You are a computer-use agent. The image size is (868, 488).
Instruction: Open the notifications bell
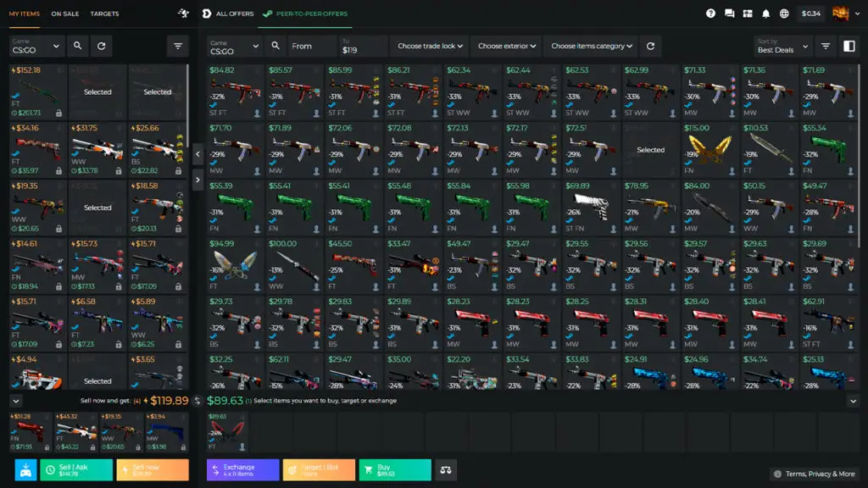[x=766, y=14]
